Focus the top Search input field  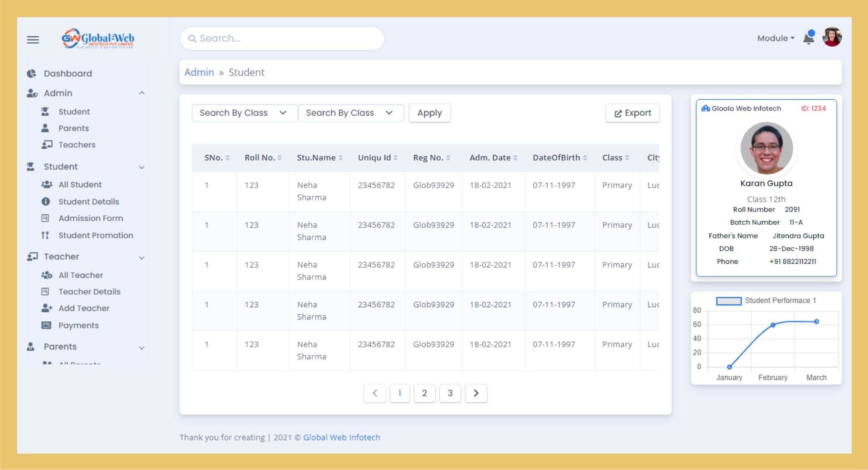pos(282,39)
